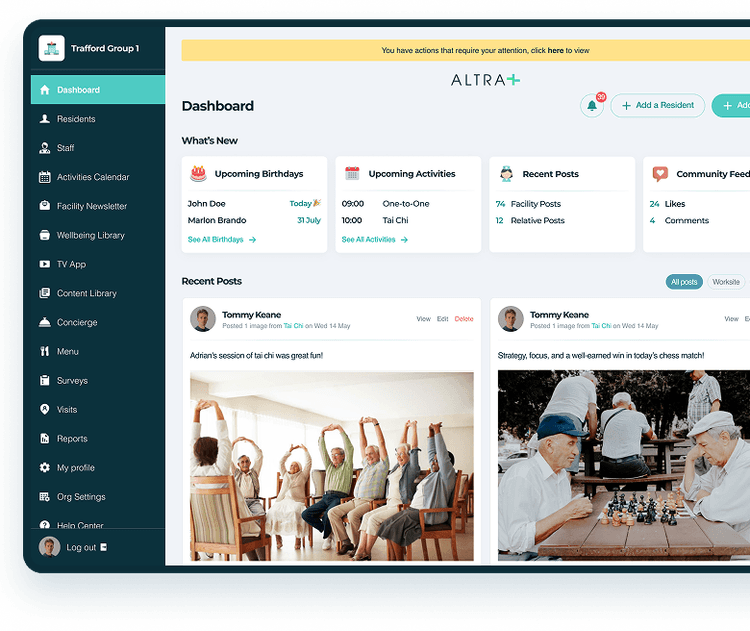This screenshot has height=631, width=750.
Task: Open the Facility Newsletter section
Action: (98, 206)
